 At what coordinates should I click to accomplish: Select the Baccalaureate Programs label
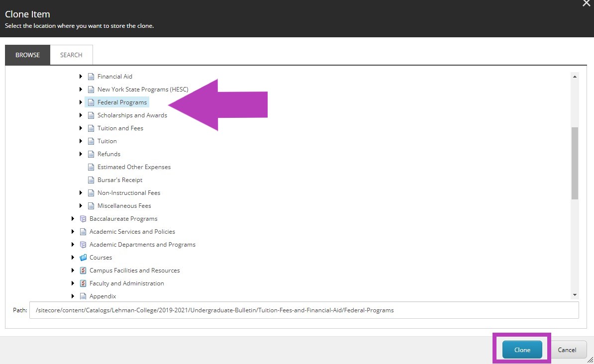(123, 219)
